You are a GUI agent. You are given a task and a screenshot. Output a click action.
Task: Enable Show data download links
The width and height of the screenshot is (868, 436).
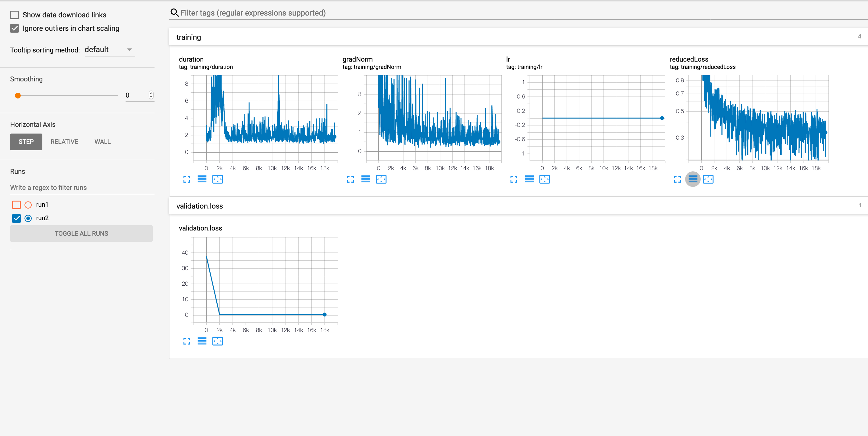15,15
